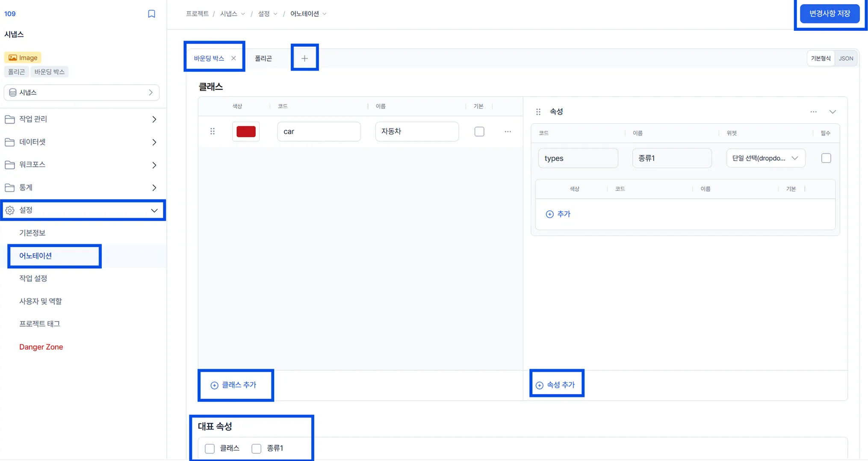This screenshot has width=868, height=461.
Task: Close the 바운딩 박스 tab with its X
Action: pos(233,58)
